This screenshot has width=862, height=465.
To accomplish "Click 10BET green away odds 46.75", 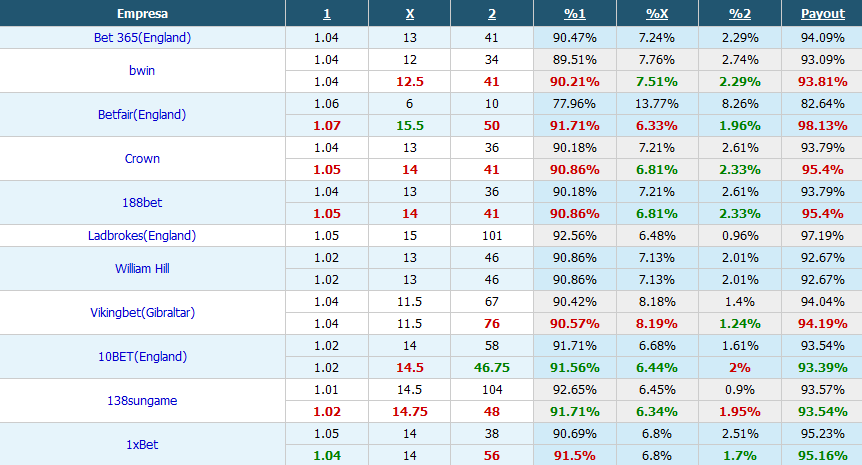I will (491, 368).
